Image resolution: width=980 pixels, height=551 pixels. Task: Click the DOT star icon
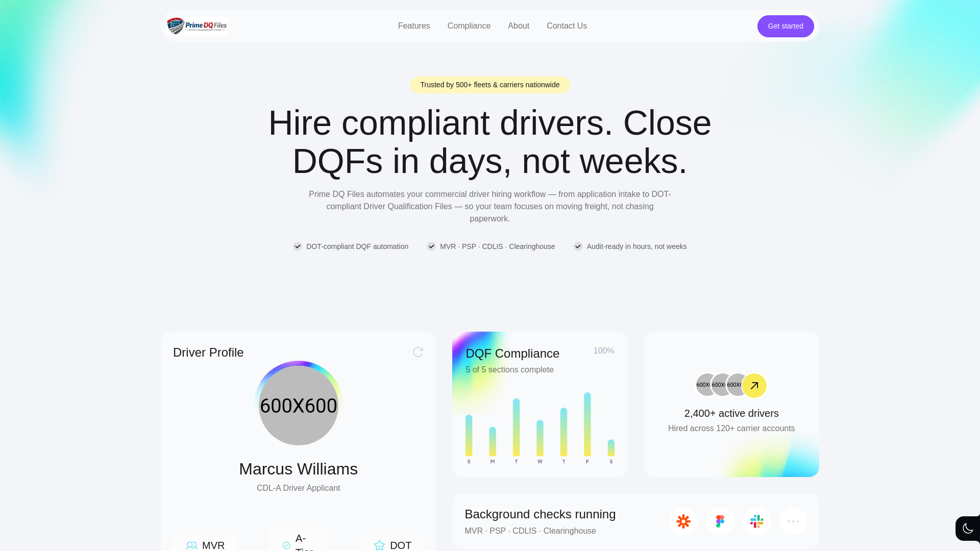(379, 545)
